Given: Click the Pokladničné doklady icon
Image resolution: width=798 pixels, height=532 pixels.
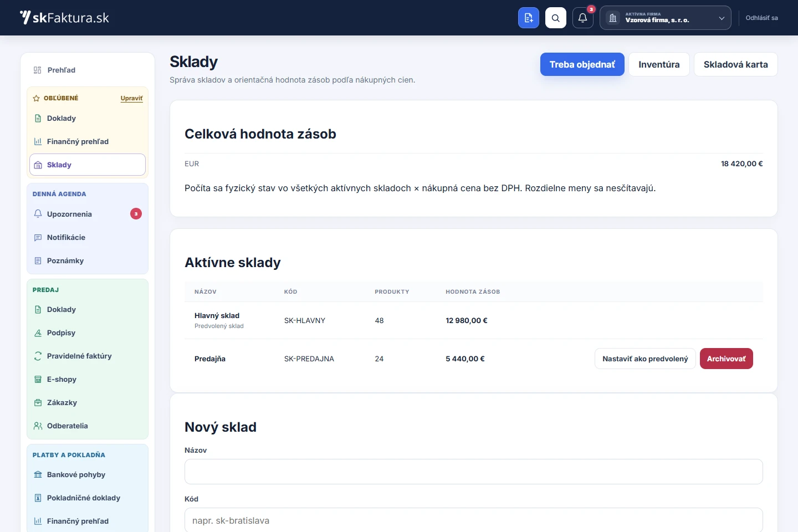Looking at the screenshot, I should (x=38, y=498).
